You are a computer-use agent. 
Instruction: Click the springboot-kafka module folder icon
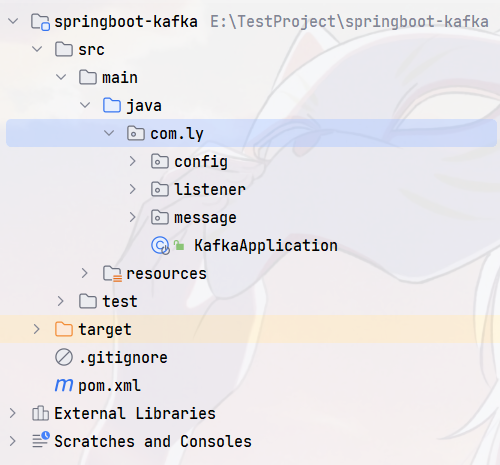coord(40,22)
